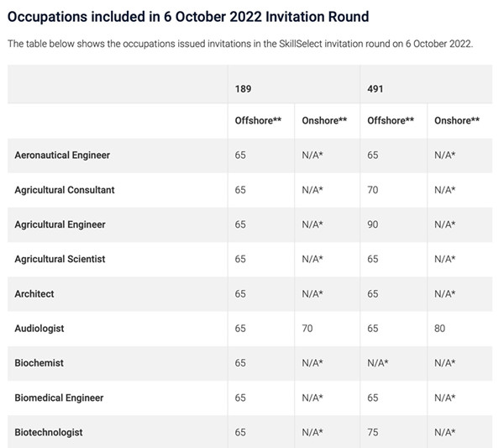The image size is (504, 448).
Task: Click Audiologist's 80 onshore score
Action: click(440, 328)
